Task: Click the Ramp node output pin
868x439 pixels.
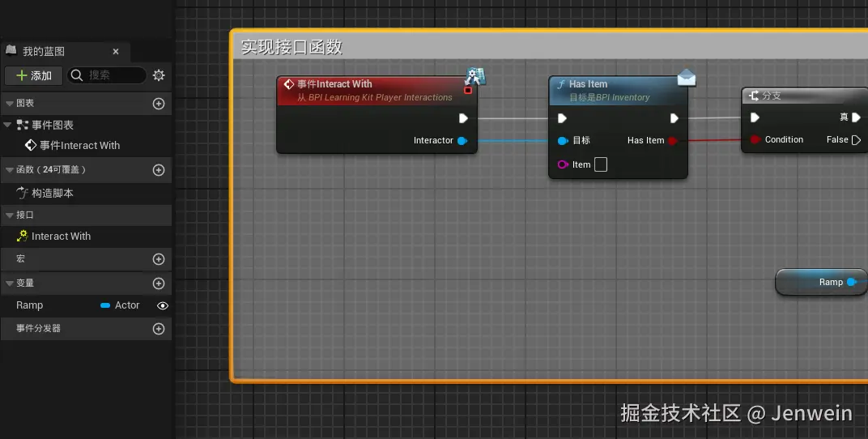Action: point(851,283)
